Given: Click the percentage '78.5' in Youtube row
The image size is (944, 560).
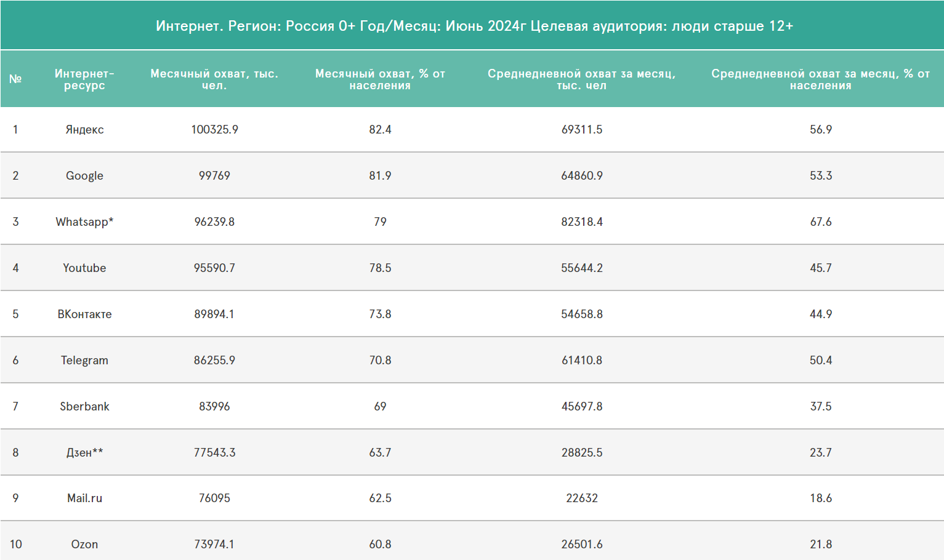Looking at the screenshot, I should (x=380, y=268).
